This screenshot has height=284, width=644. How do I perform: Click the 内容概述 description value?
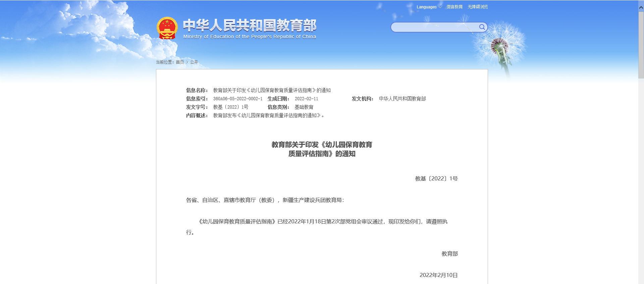pos(269,116)
